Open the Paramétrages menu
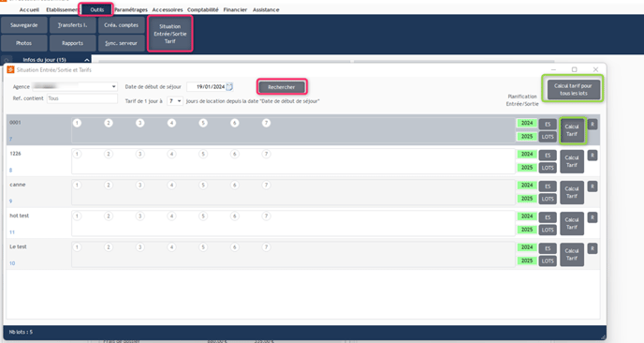The width and height of the screenshot is (644, 343). click(131, 9)
